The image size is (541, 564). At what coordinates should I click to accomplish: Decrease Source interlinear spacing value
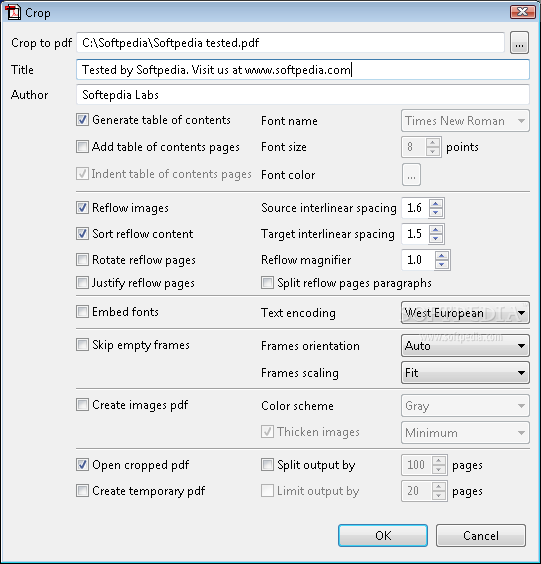click(436, 213)
